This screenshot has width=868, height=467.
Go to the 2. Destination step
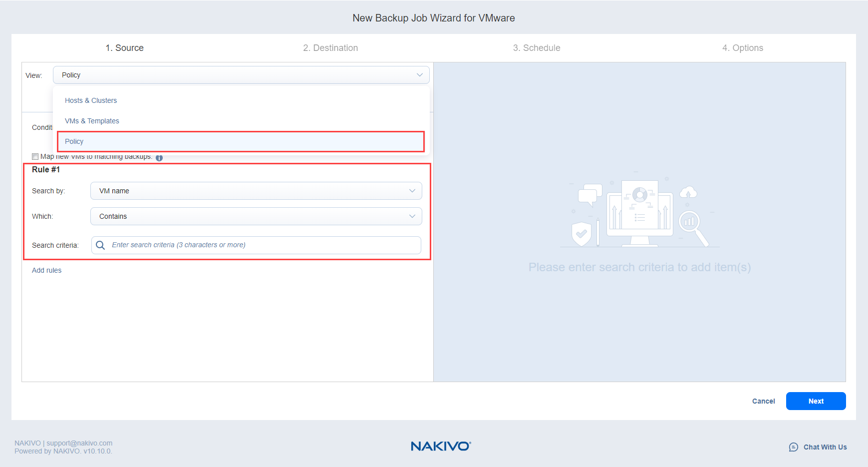click(330, 48)
